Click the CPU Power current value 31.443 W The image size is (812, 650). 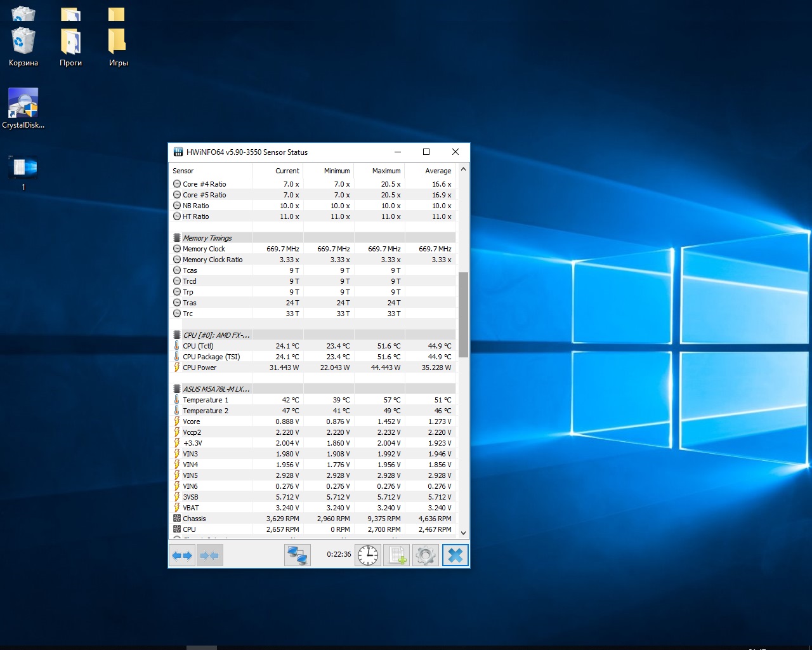pos(284,368)
